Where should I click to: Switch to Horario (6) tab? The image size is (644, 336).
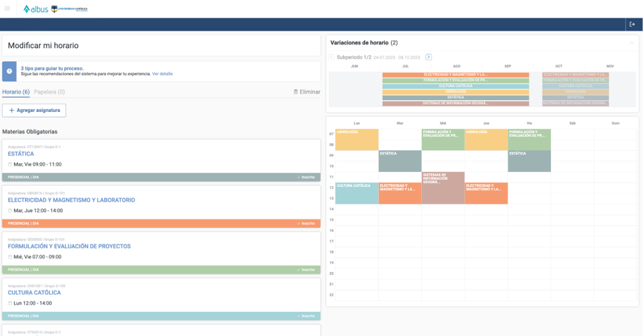point(16,92)
